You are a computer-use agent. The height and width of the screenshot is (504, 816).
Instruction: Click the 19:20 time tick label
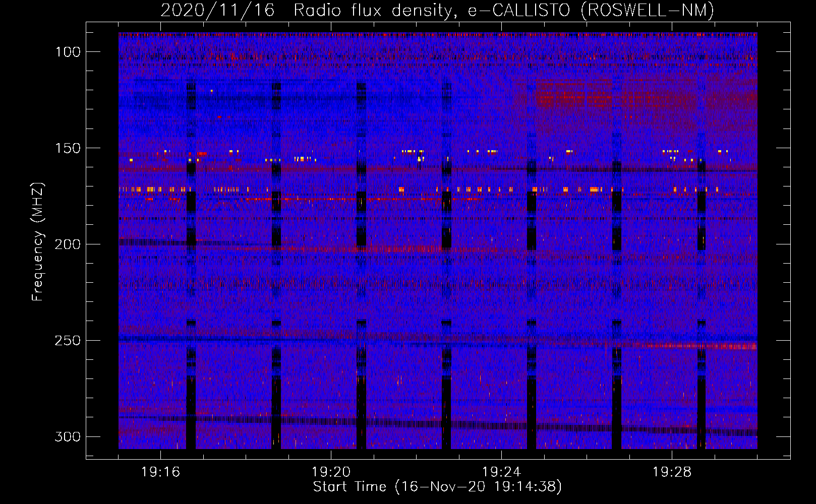pyautogui.click(x=331, y=472)
